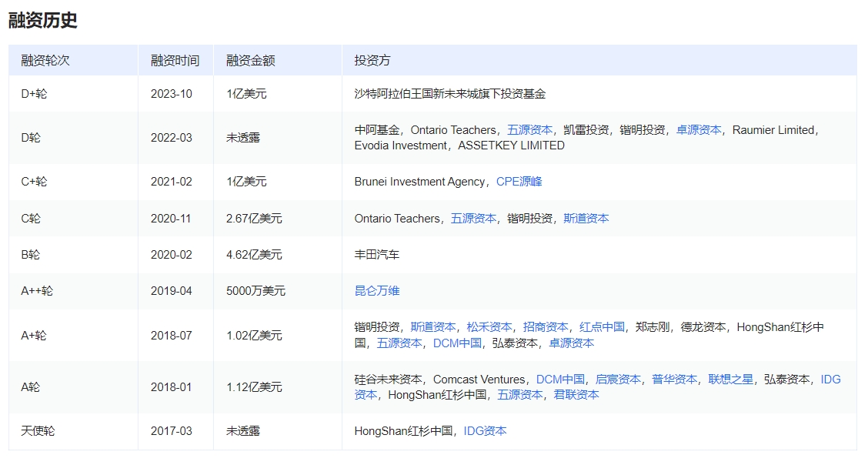Open 斯道资本 link in the C轮 row
868x465 pixels.
point(586,219)
